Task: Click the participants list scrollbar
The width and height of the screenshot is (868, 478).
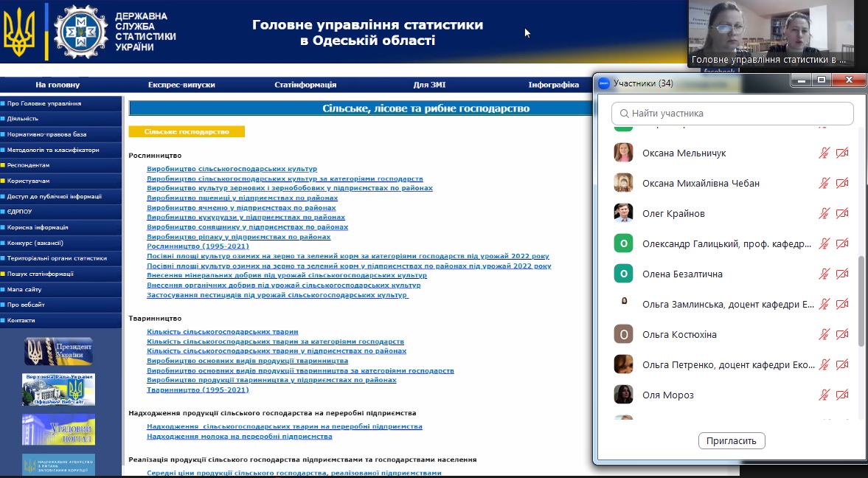Action: 861,301
